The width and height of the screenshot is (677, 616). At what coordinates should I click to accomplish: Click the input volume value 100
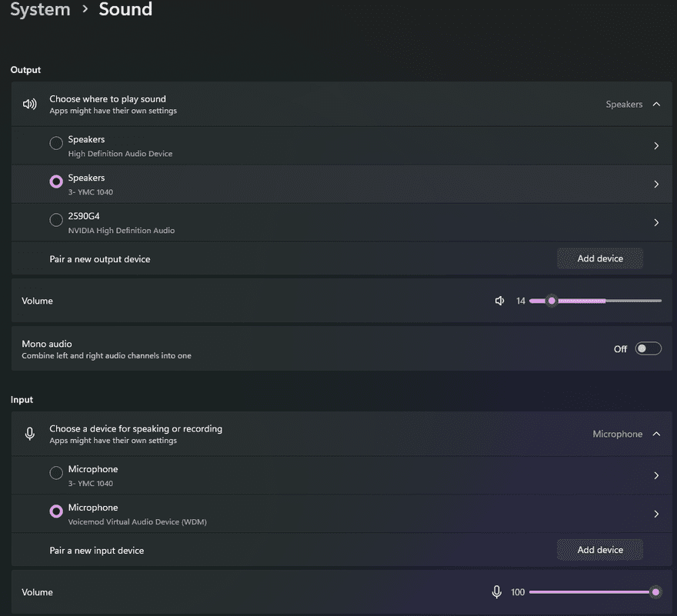518,592
